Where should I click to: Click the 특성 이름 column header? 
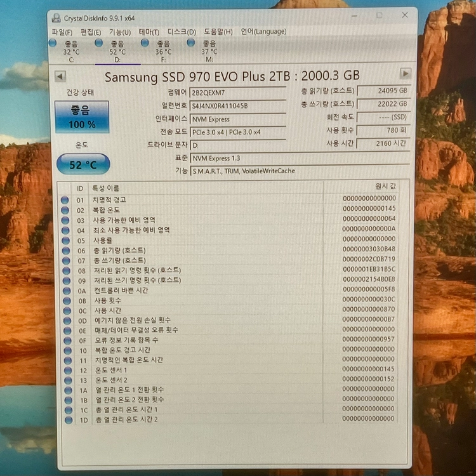point(206,188)
